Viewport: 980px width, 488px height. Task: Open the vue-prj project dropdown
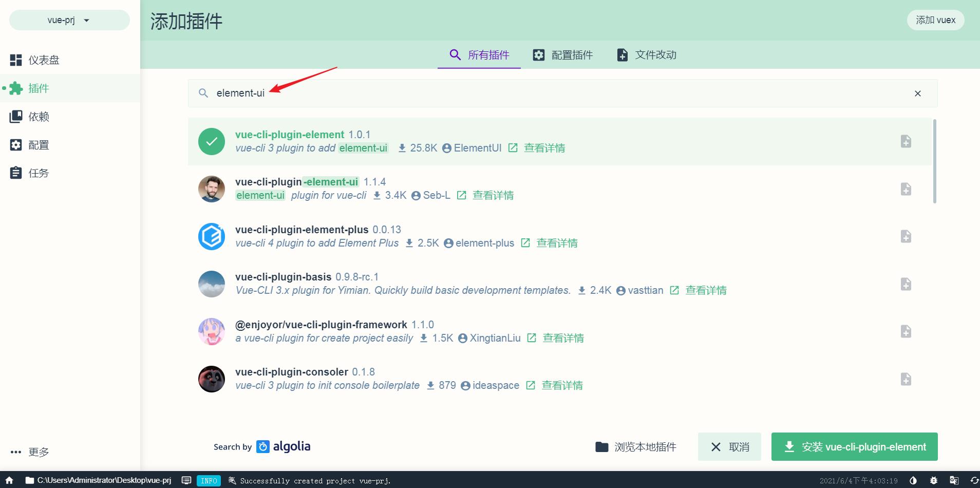(x=69, y=20)
